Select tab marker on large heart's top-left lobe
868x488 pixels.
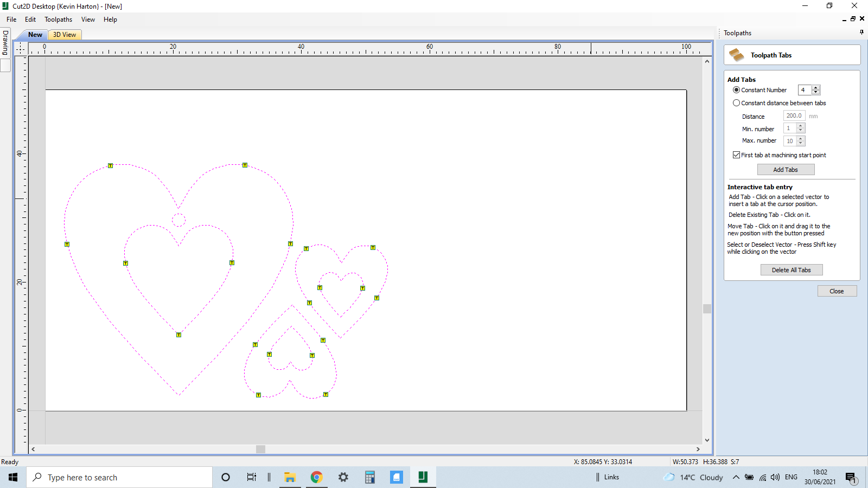[110, 166]
